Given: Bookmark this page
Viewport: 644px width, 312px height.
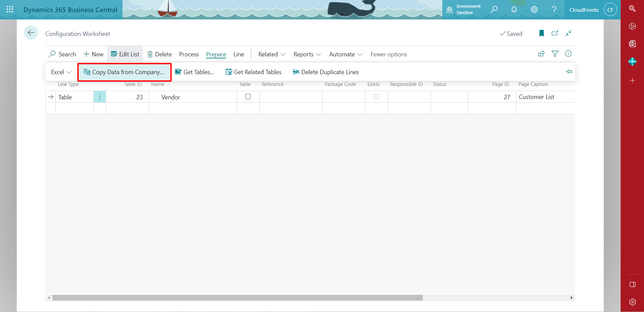Looking at the screenshot, I should pyautogui.click(x=541, y=33).
